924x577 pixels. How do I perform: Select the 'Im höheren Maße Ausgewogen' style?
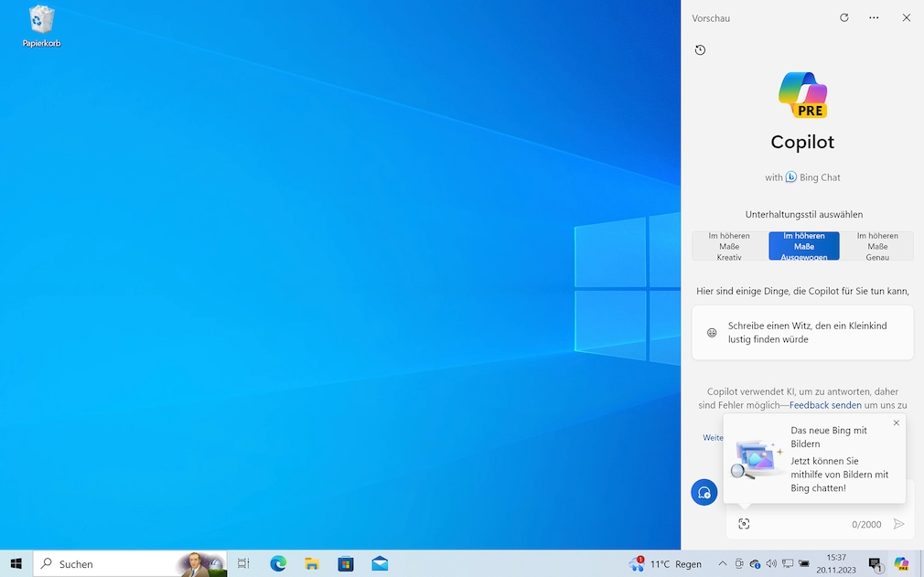point(803,245)
